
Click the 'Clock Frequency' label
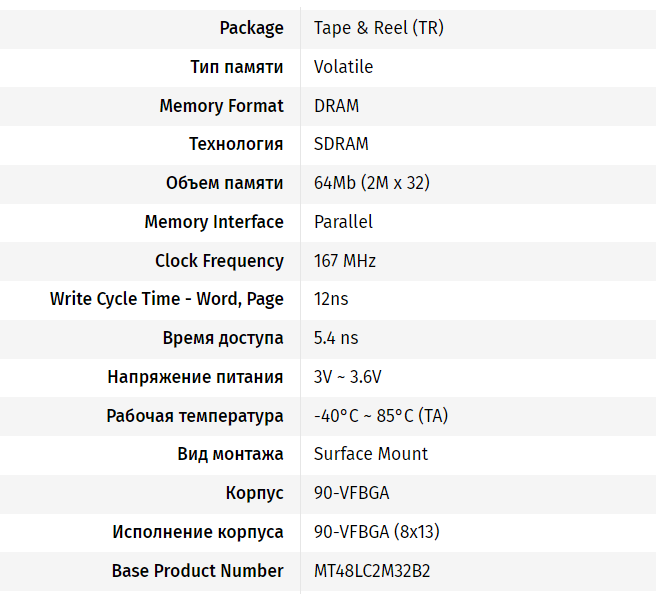click(219, 261)
